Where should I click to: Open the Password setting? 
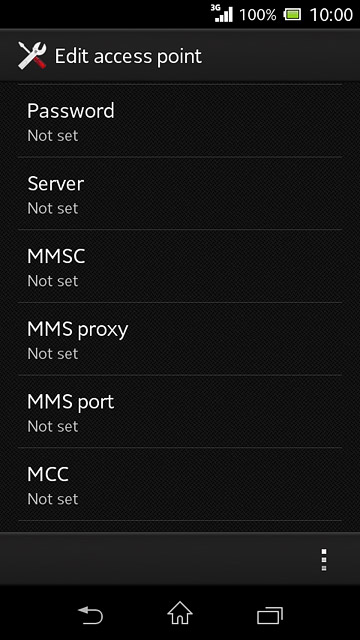point(180,121)
